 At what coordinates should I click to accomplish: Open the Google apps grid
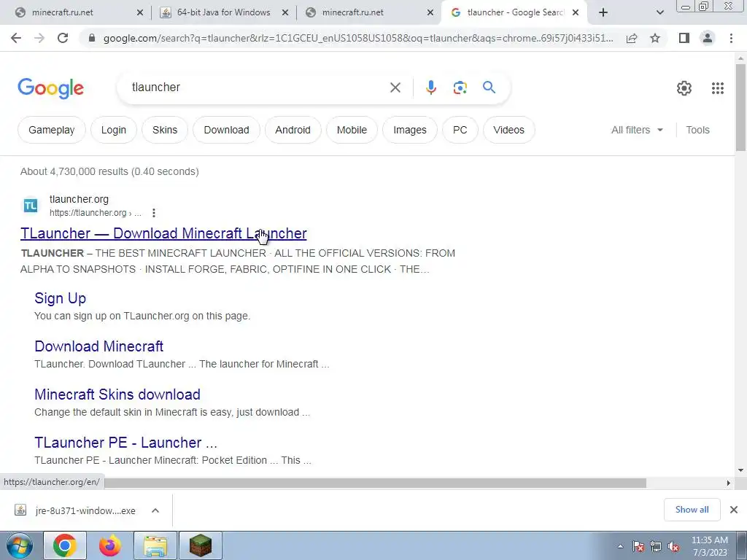(x=718, y=88)
